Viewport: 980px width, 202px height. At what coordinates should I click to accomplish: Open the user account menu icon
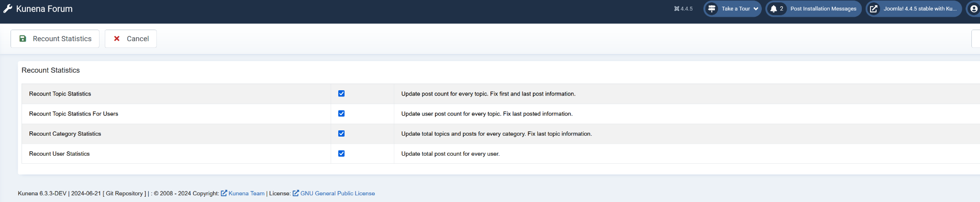[x=974, y=9]
